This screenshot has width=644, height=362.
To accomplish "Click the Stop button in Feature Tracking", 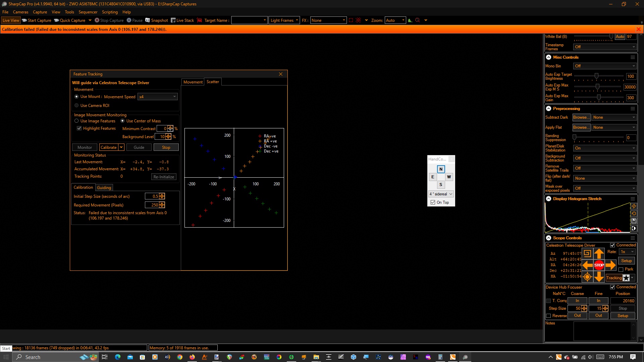I will pos(166,147).
